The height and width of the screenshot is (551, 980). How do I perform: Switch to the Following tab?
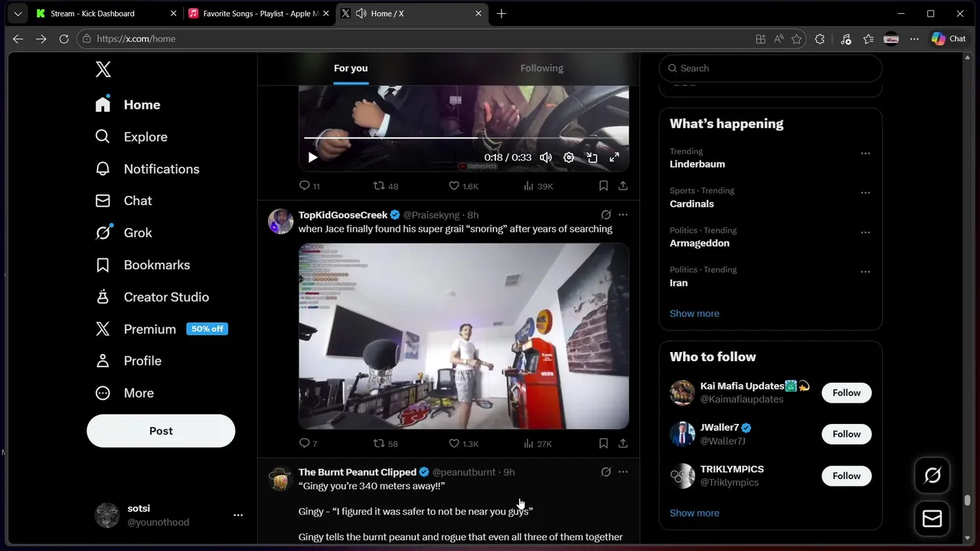coord(541,68)
